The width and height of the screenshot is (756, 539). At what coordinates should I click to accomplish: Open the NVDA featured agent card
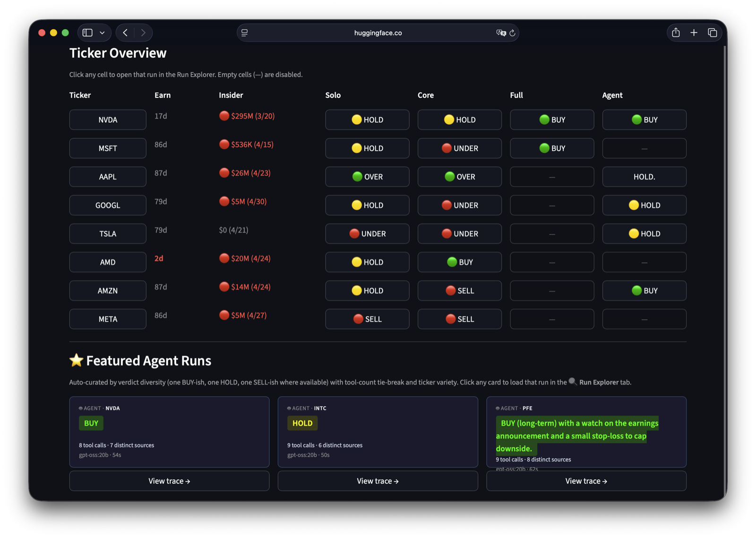pyautogui.click(x=169, y=432)
